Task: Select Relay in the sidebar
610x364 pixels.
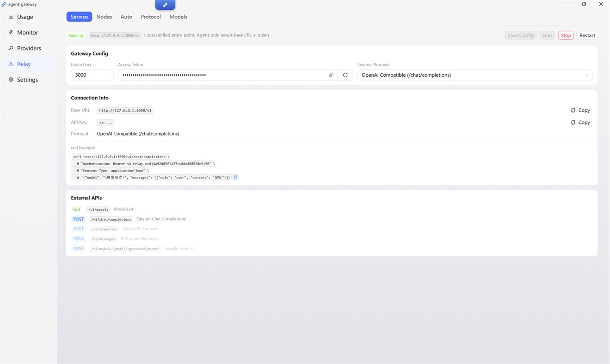Action: (x=28, y=64)
